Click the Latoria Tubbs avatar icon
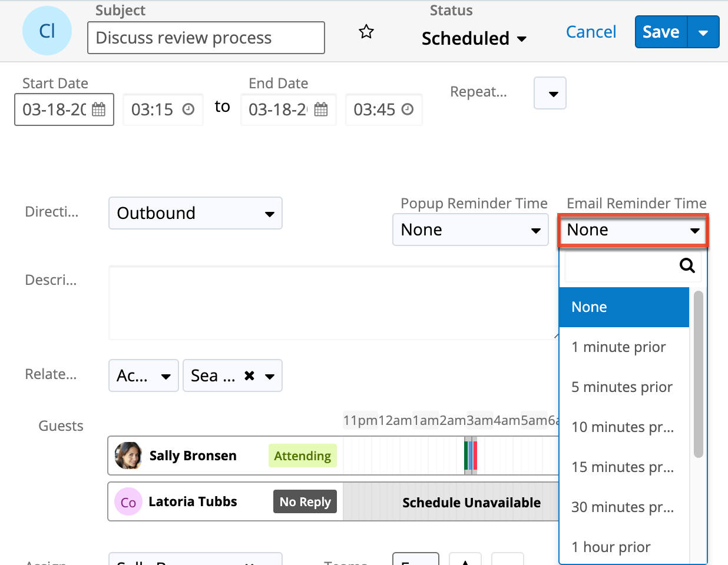This screenshot has width=728, height=565. click(x=128, y=502)
